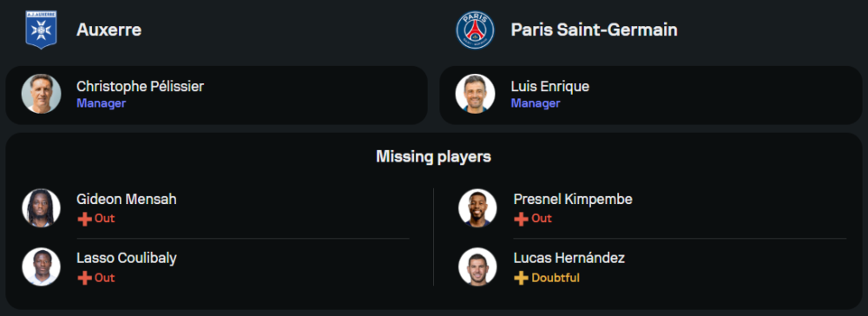Click the Doubtful status label for Hernández
Image resolution: width=868 pixels, height=316 pixels.
tap(556, 278)
